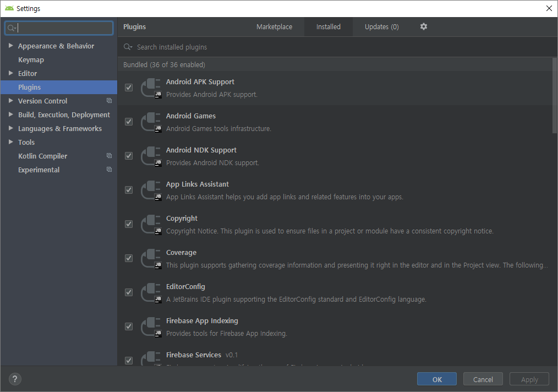Screen dimensions: 558x392
Task: Close the Settings dialog window
Action: 549,8
